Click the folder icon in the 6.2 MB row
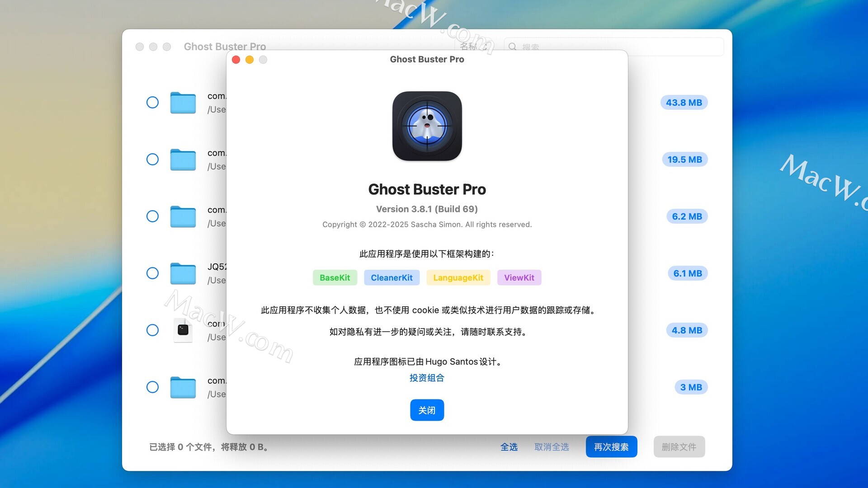The image size is (868, 488). (x=183, y=216)
